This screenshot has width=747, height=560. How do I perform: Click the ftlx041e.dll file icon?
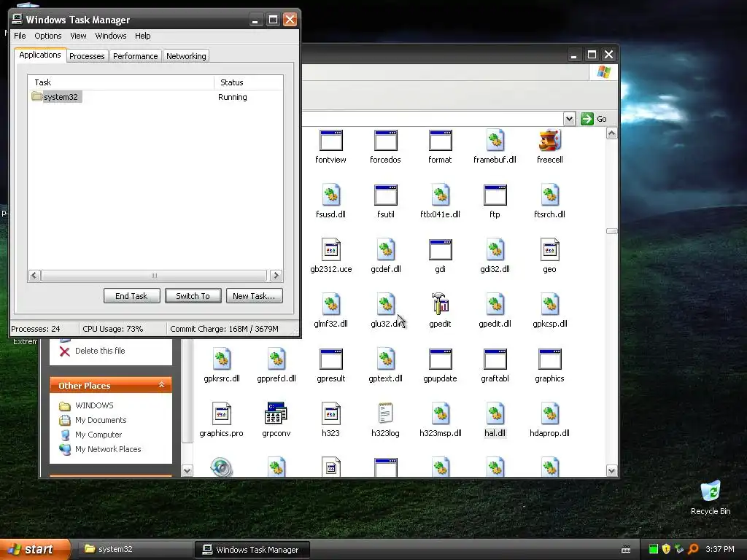(440, 195)
